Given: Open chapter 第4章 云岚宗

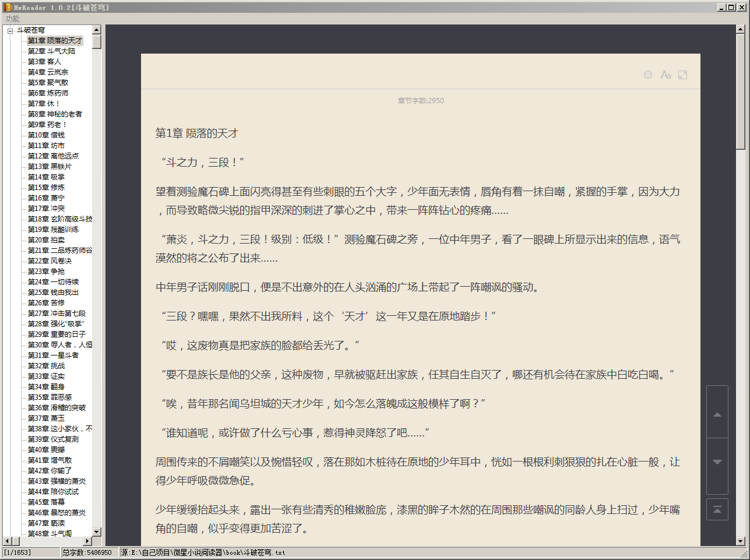Looking at the screenshot, I should click(x=48, y=72).
